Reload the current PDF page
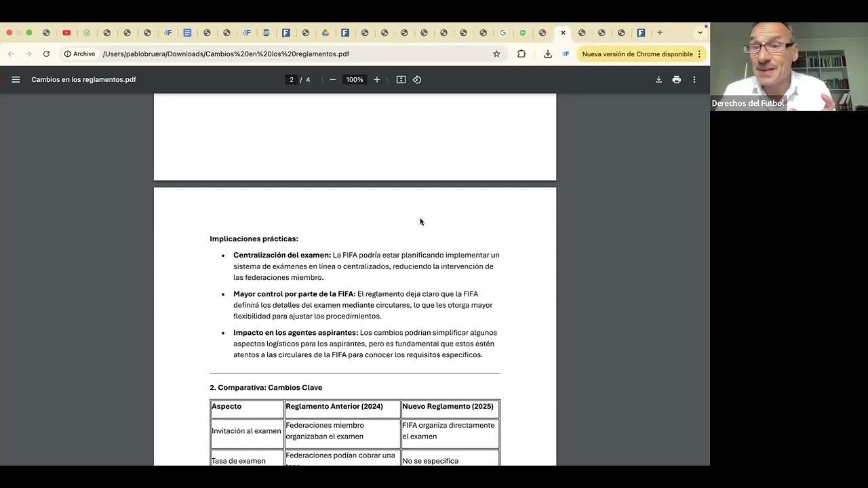Viewport: 868px width, 488px height. [46, 54]
